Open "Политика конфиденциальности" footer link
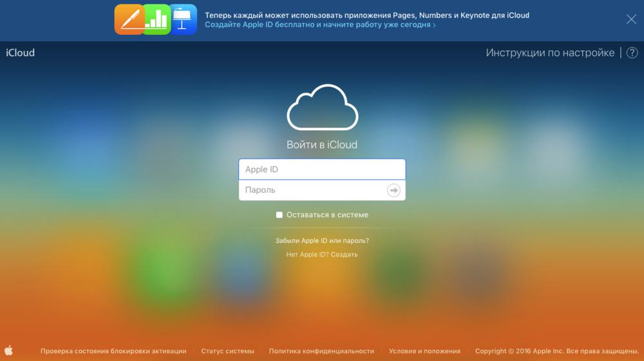The height and width of the screenshot is (361, 644). pyautogui.click(x=321, y=351)
